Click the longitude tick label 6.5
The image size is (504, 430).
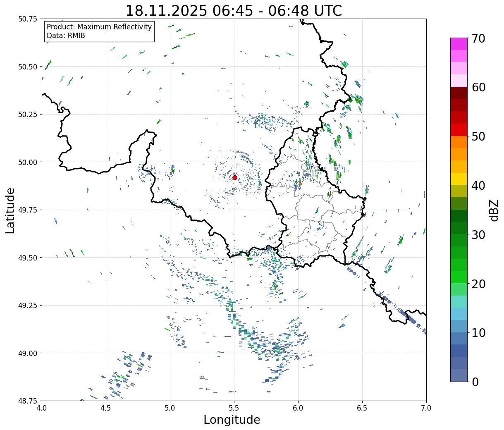click(x=362, y=408)
